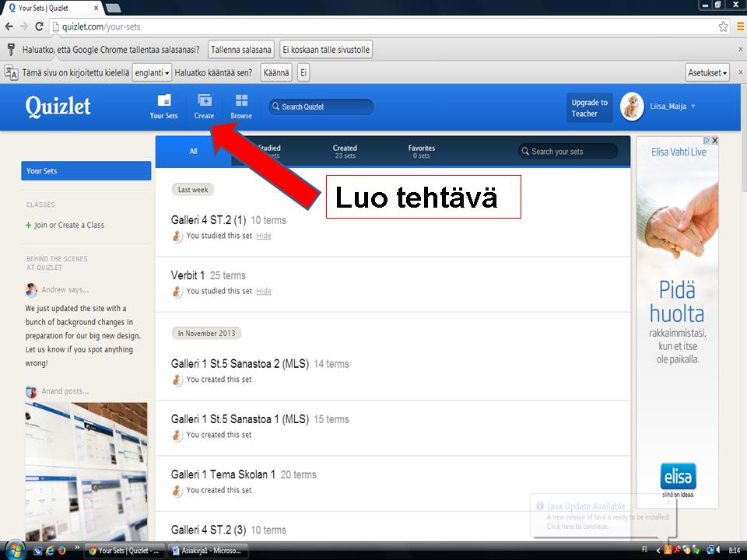Close the Elisa advertisement
Screen dimensions: 747x560
tap(714, 141)
